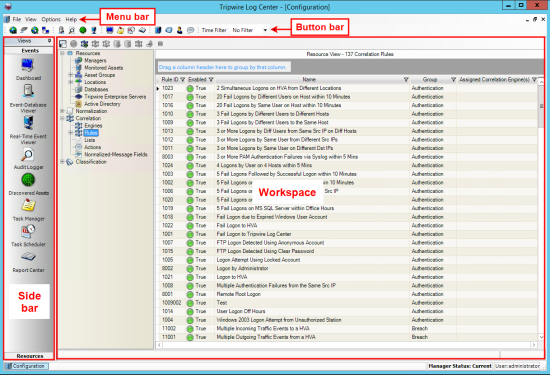Collapse the Resources tree node
This screenshot has height=375, width=550.
[x=62, y=53]
